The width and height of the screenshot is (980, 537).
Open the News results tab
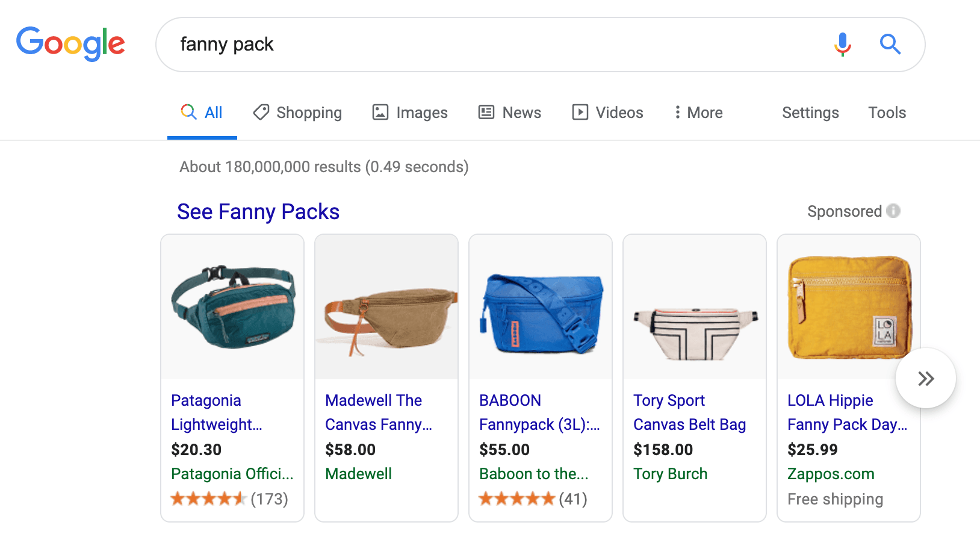point(510,113)
